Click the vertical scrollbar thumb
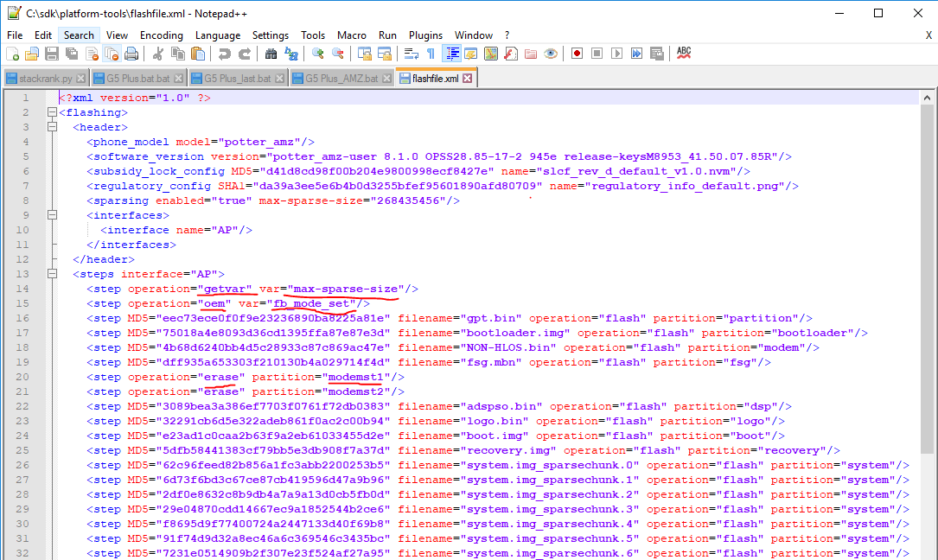938x560 pixels. click(x=927, y=279)
